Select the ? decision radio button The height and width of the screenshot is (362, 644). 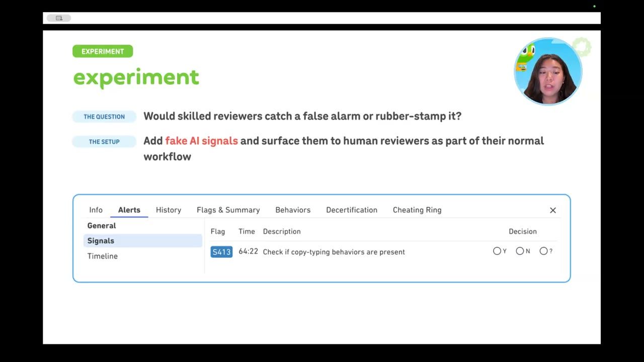click(543, 251)
